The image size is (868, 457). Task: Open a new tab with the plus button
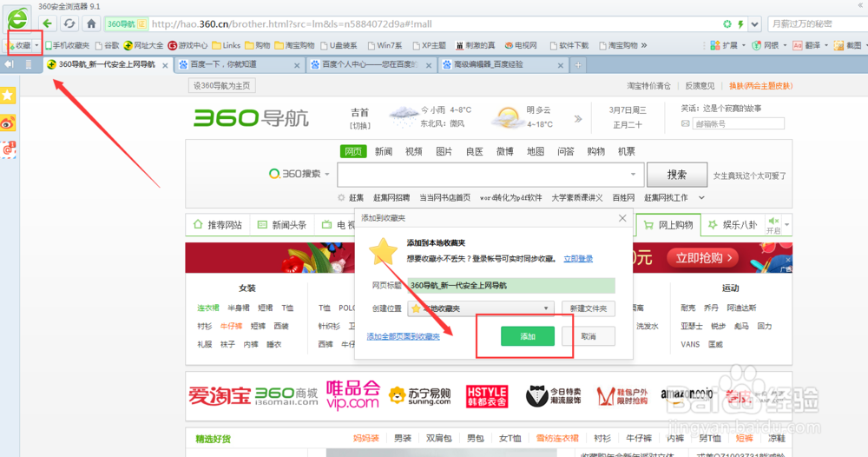(x=578, y=65)
